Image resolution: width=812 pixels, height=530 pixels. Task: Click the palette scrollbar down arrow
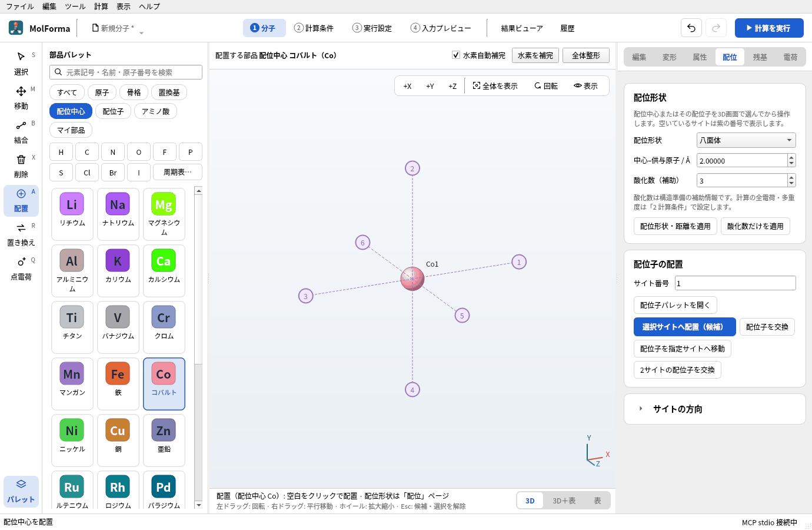[x=198, y=505]
